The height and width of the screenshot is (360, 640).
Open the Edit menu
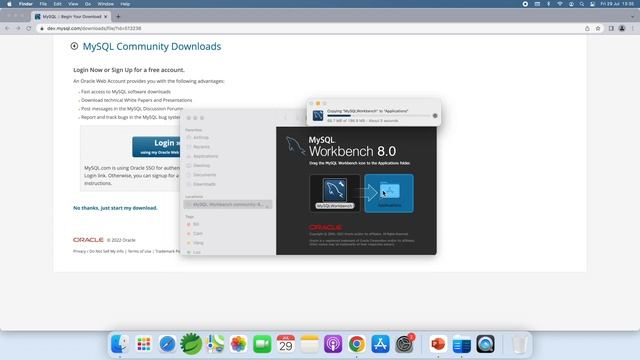coord(58,4)
